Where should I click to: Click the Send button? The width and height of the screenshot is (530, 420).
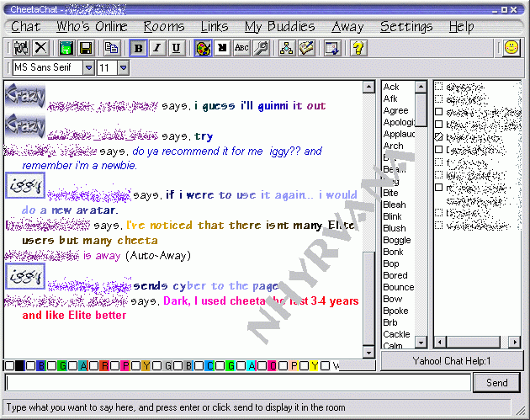point(496,383)
